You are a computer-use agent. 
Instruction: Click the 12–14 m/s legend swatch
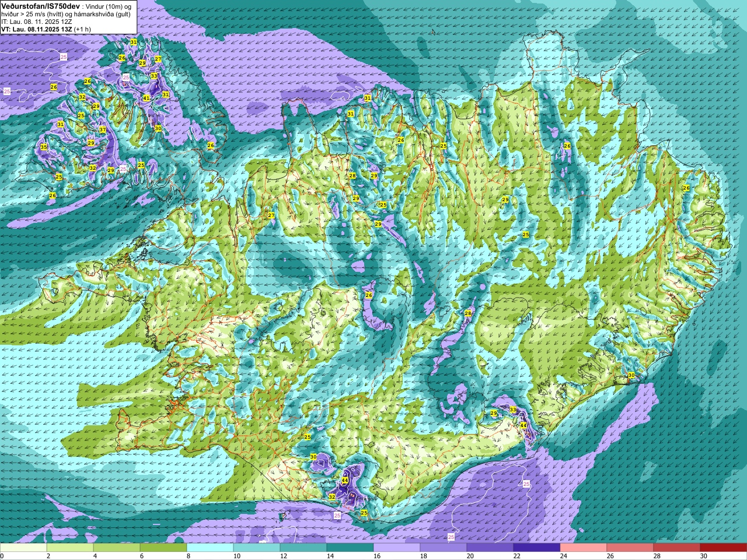[303, 548]
